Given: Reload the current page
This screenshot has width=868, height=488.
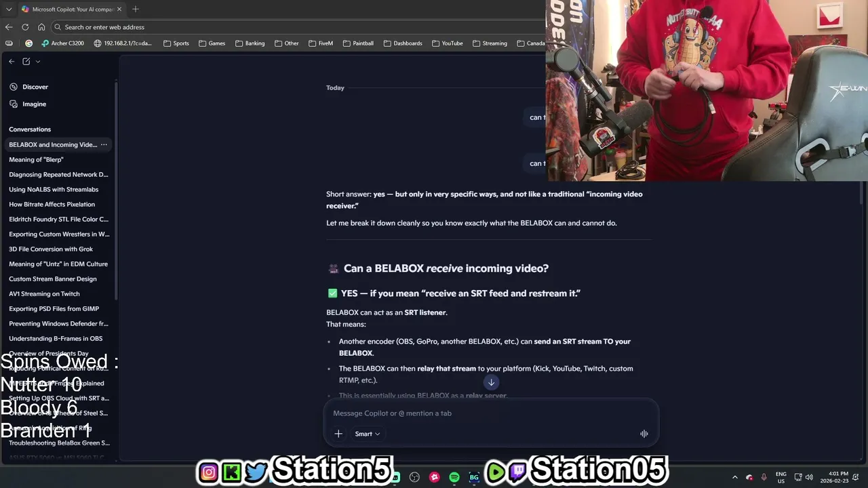Looking at the screenshot, I should (x=25, y=27).
